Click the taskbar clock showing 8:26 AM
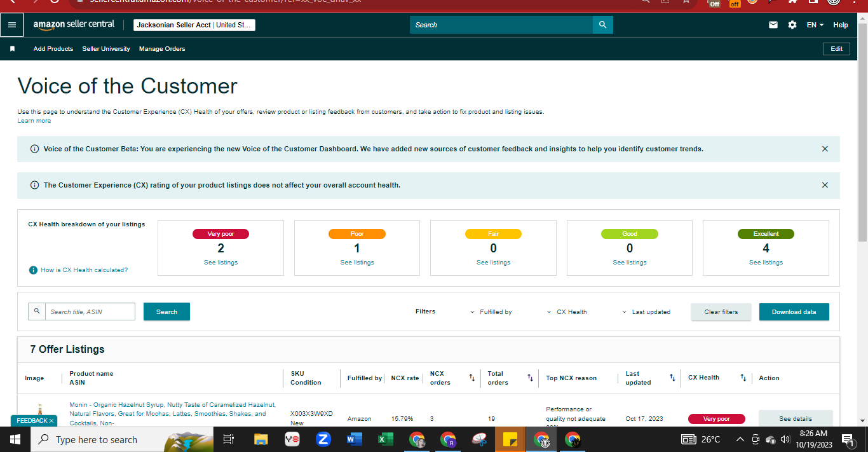 [813, 439]
